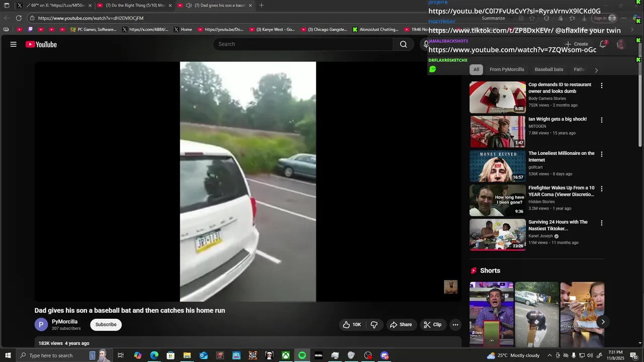Open Microsoft Edge from taskbar
The height and width of the screenshot is (362, 644).
154,355
